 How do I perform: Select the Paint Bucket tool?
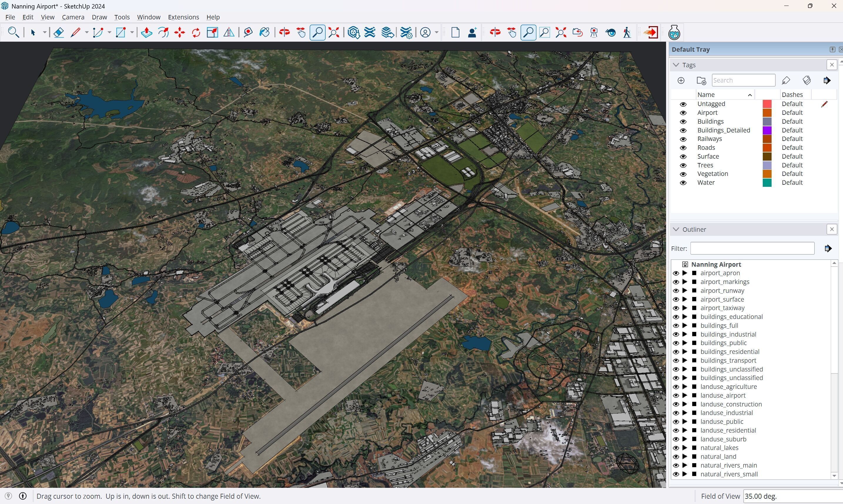point(265,32)
